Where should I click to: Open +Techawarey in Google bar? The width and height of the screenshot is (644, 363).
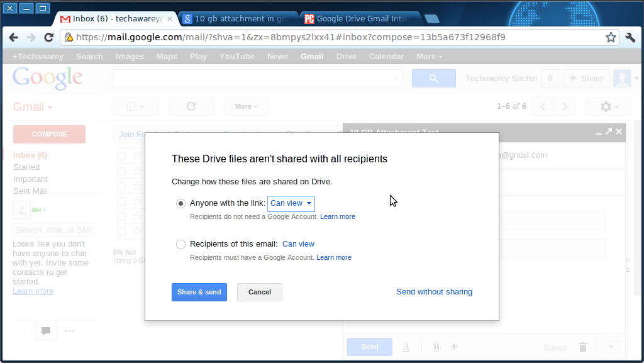(38, 56)
